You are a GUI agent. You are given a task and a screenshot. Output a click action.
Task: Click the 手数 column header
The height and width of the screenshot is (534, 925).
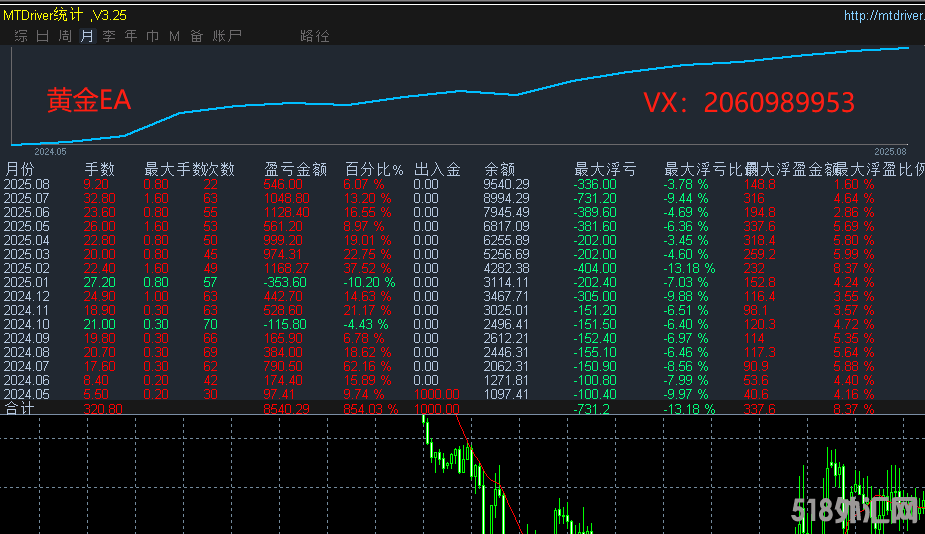click(x=99, y=170)
